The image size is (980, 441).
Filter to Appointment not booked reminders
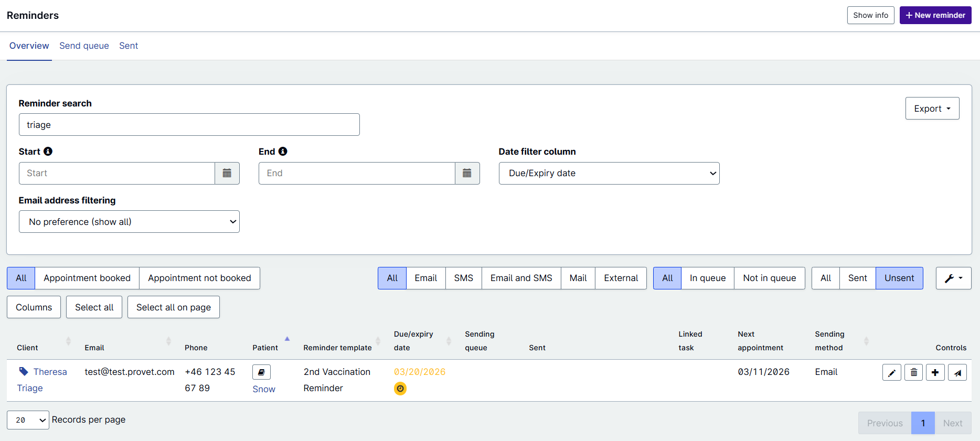tap(199, 278)
